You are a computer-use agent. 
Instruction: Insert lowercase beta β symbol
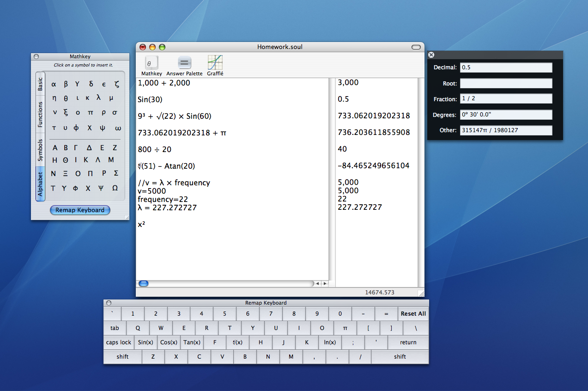tap(66, 84)
